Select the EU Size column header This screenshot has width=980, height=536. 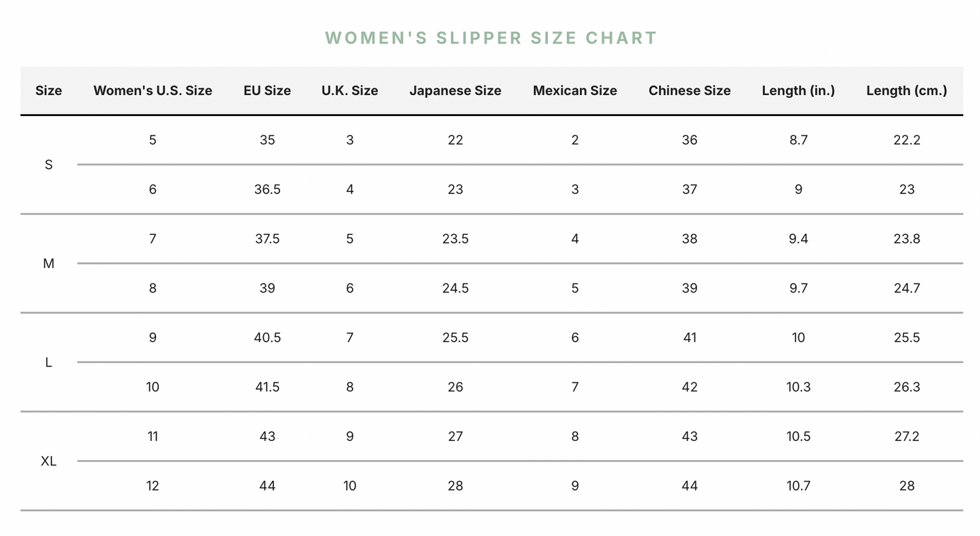(x=267, y=91)
